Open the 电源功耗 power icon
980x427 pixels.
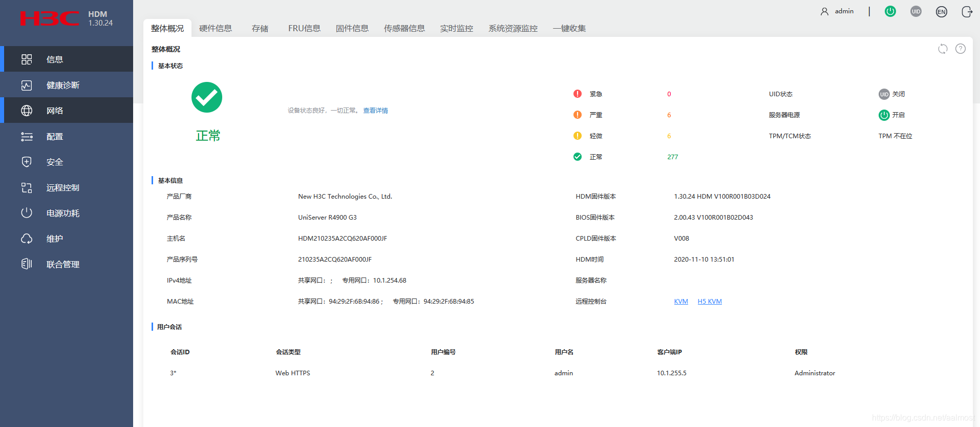(27, 213)
